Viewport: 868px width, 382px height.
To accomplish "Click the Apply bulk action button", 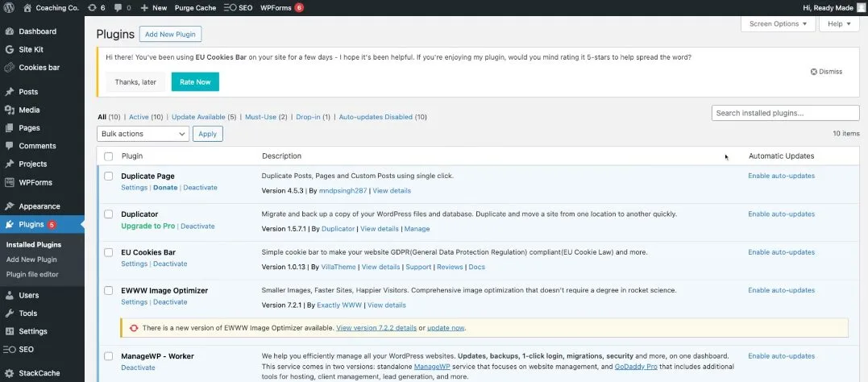I will point(208,134).
